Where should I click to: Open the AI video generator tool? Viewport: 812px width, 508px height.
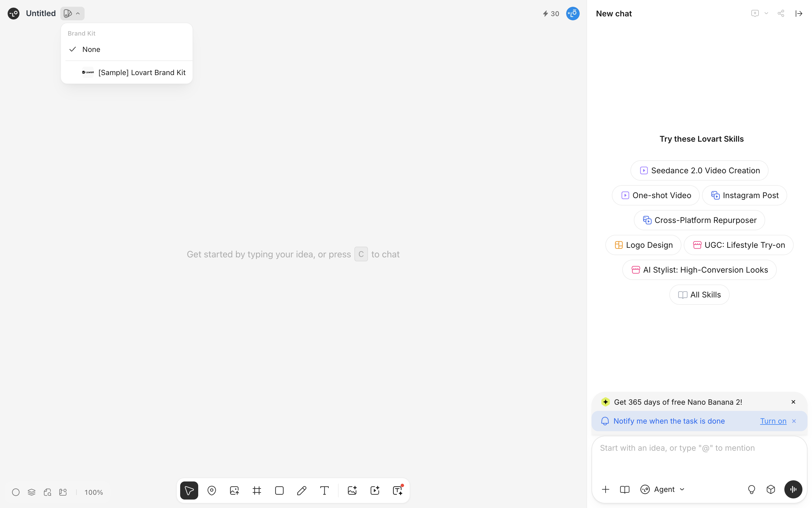pos(375,491)
